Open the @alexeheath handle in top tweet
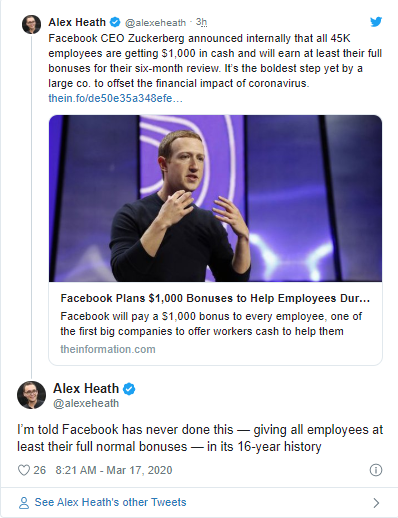Viewport: 398px width, 518px height. (155, 23)
